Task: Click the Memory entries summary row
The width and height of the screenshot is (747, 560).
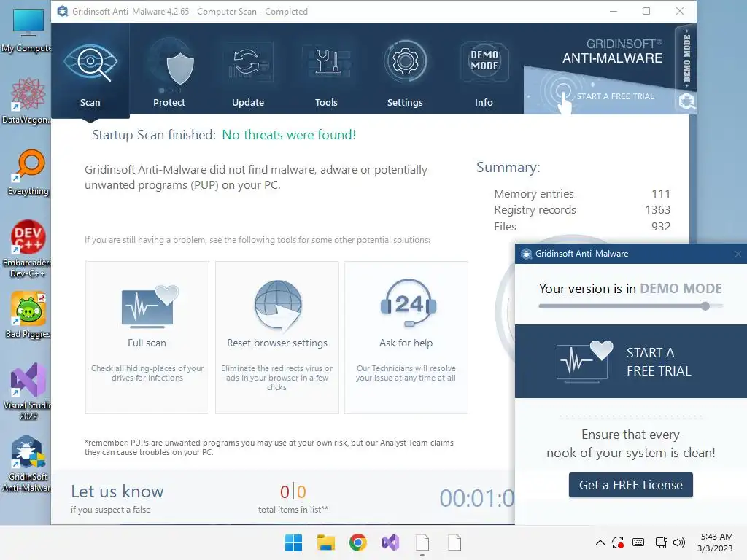Action: pyautogui.click(x=581, y=194)
